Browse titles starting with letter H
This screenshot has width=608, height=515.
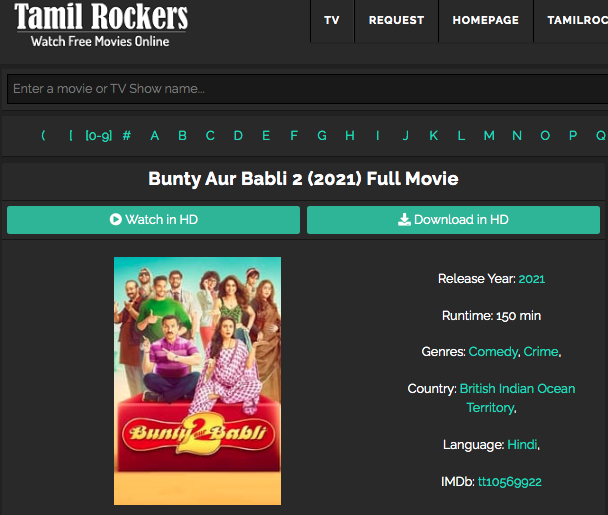click(350, 136)
